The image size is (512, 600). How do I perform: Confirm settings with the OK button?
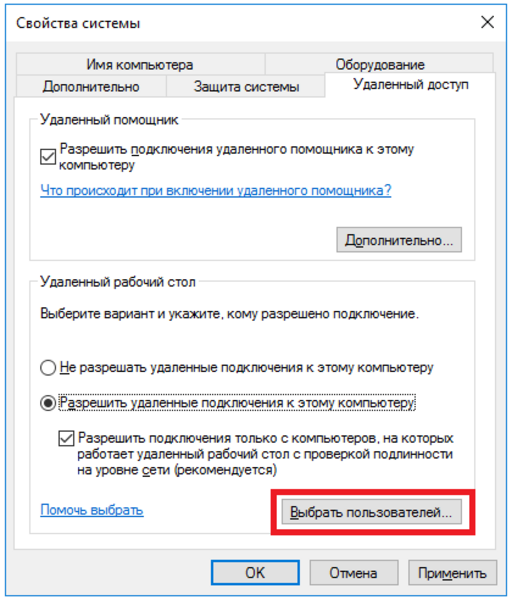(255, 573)
